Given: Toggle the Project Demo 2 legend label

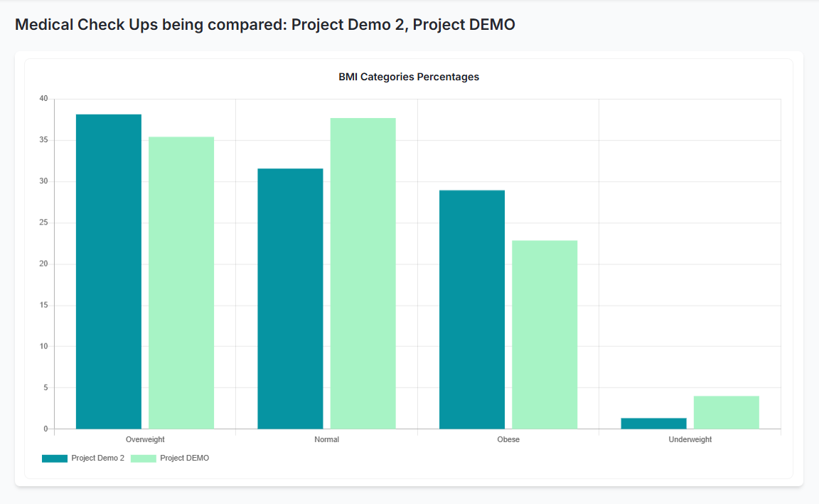Looking at the screenshot, I should 97,459.
